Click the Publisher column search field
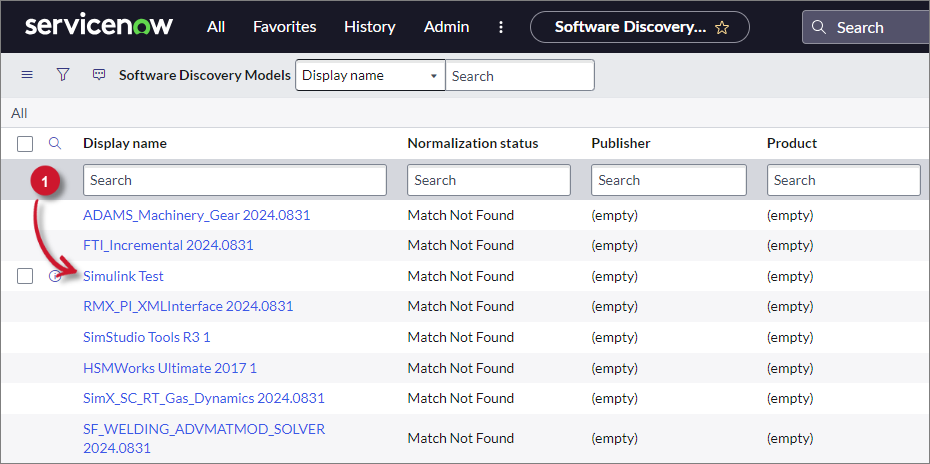 [669, 180]
